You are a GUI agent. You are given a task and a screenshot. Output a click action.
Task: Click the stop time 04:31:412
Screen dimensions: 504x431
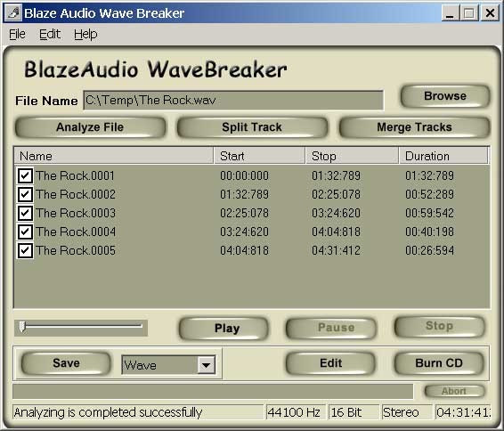point(337,251)
